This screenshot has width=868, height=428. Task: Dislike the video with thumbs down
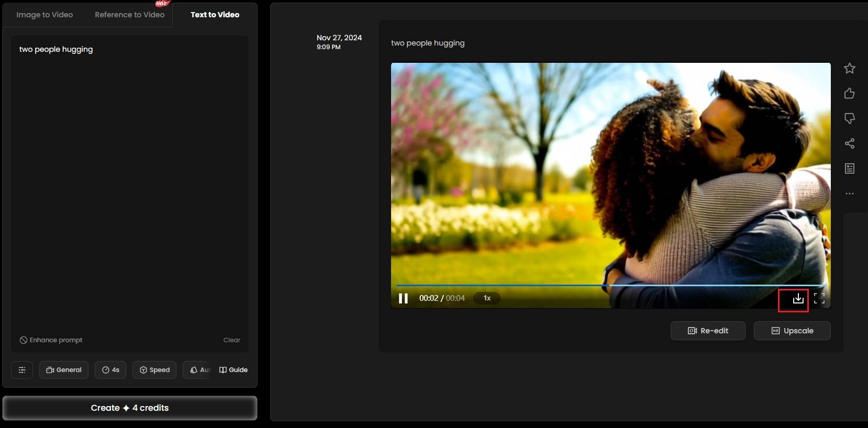849,119
